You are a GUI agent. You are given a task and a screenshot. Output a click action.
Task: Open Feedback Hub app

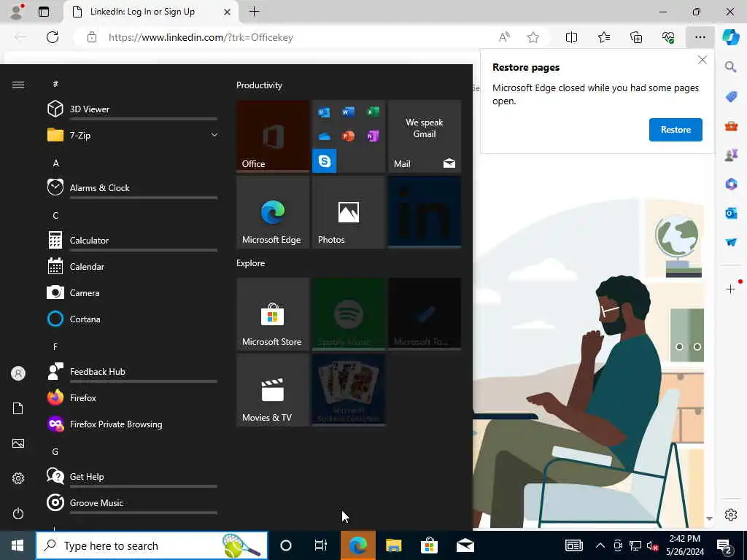click(x=133, y=371)
